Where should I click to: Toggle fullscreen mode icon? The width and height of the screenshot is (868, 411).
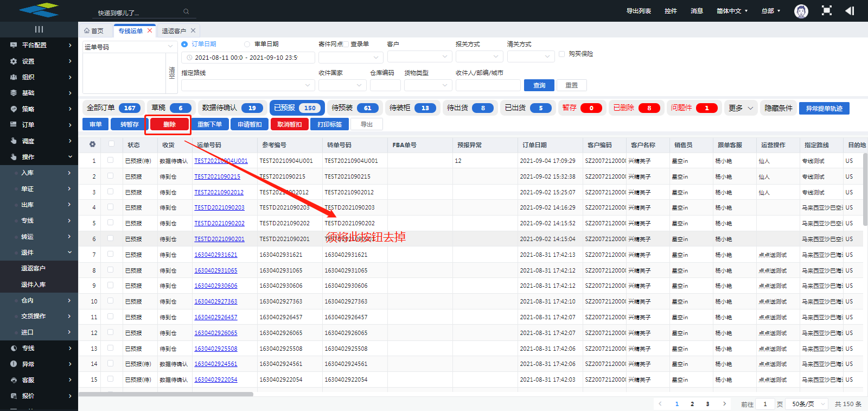pos(826,11)
